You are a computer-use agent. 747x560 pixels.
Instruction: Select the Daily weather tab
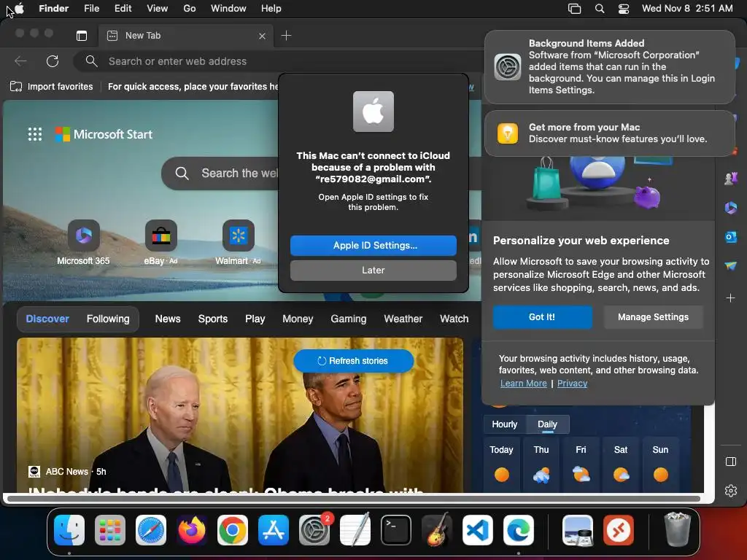click(x=547, y=424)
